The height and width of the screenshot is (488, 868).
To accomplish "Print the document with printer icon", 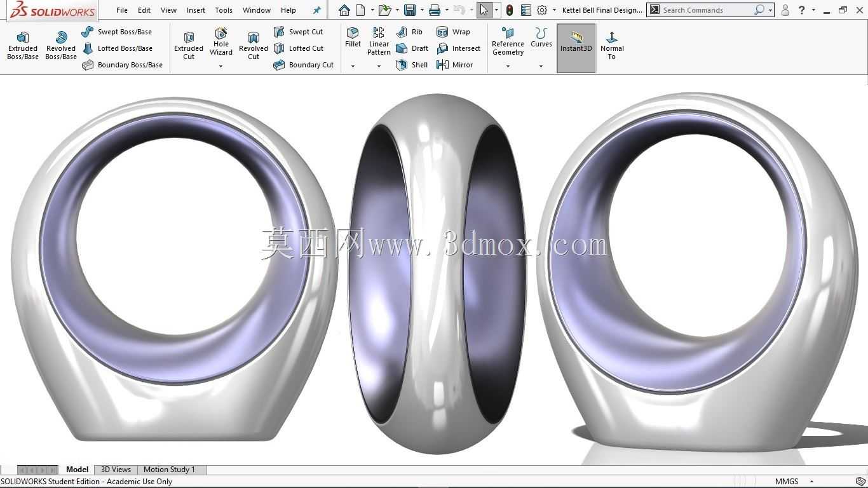I will click(x=435, y=10).
